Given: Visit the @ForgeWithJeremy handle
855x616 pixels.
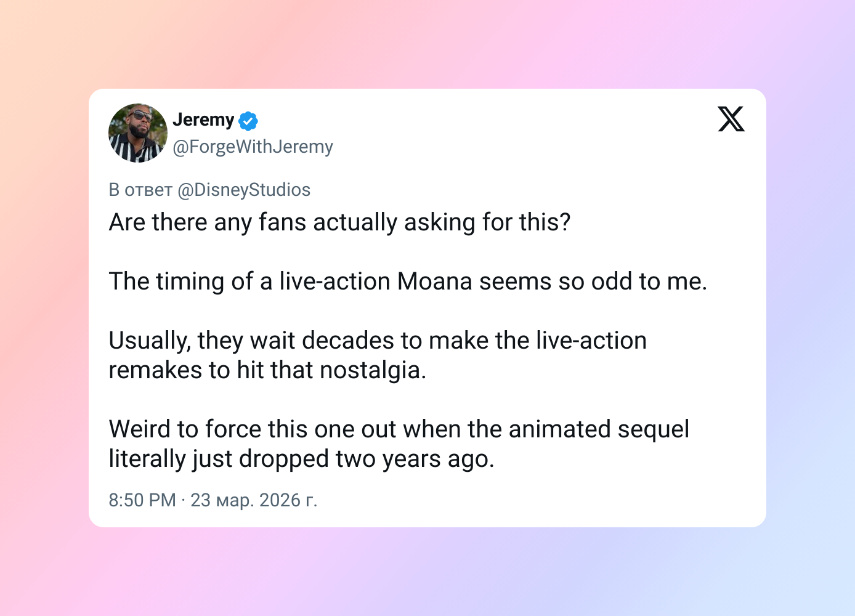Looking at the screenshot, I should (253, 147).
